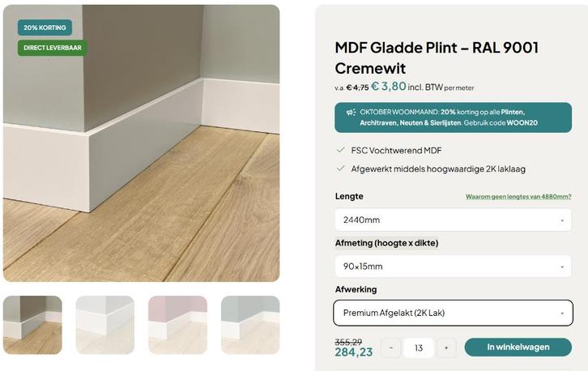Decrease quantity with the minus button

pyautogui.click(x=390, y=348)
